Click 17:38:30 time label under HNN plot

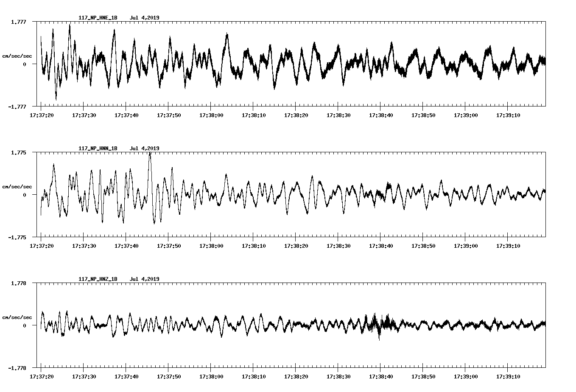pos(338,246)
